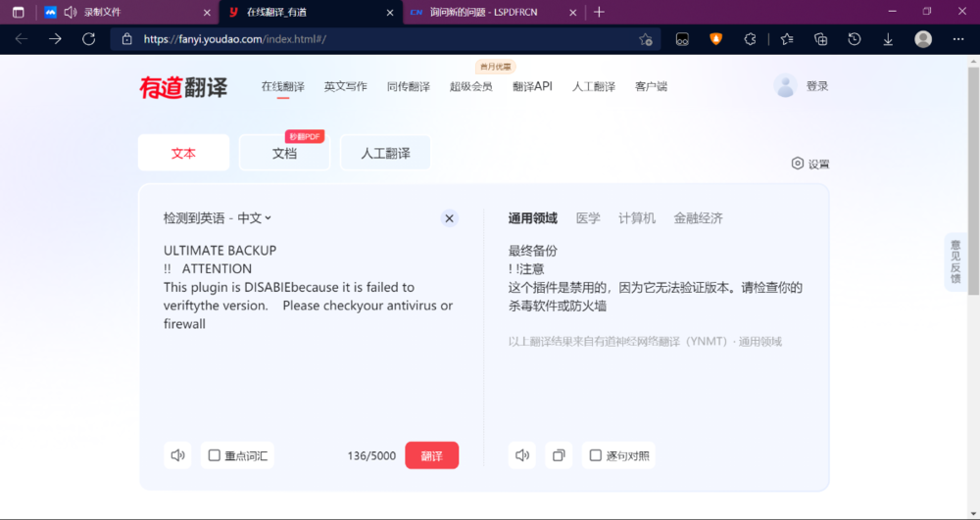The image size is (980, 520).
Task: Open 翻译API navigation item
Action: (x=532, y=87)
